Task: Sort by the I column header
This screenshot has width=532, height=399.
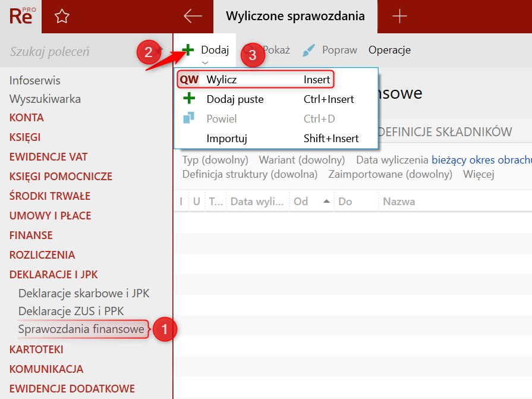Action: (x=181, y=202)
